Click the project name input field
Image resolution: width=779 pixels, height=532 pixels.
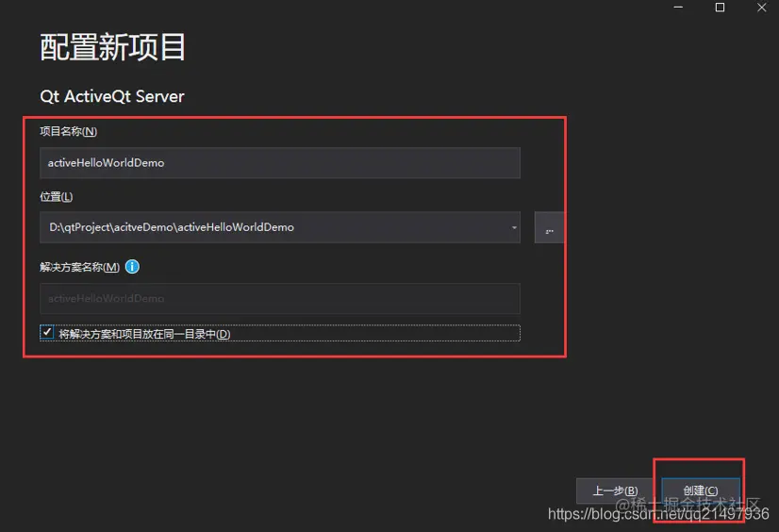coord(280,163)
